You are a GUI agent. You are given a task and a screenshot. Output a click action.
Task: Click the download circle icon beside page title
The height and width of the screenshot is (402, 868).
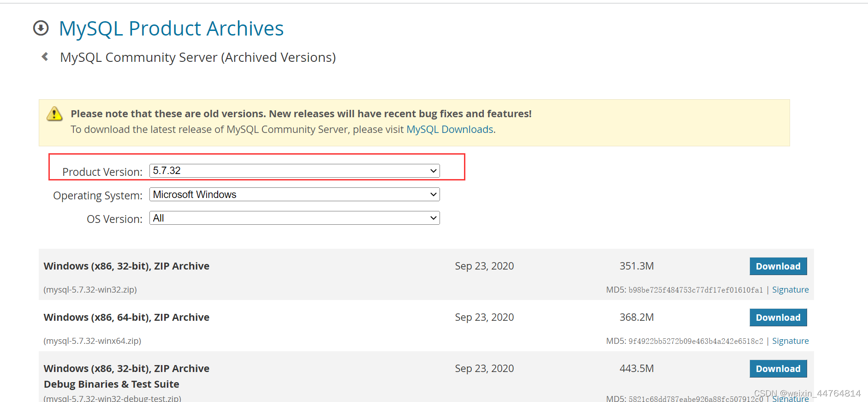41,28
